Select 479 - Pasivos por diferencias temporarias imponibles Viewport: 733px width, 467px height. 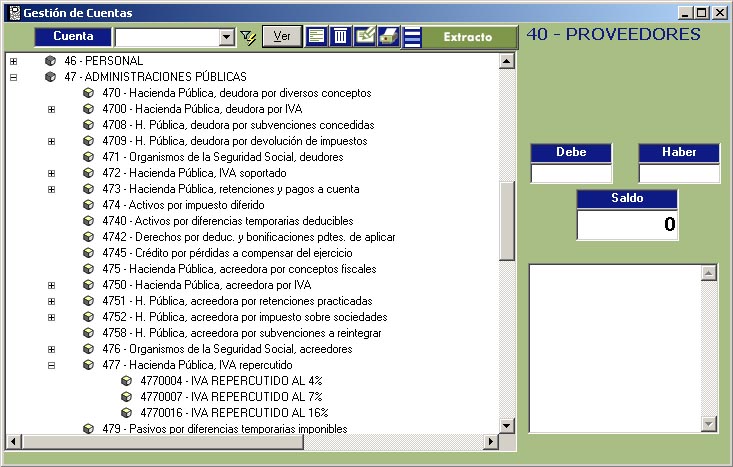(225, 429)
